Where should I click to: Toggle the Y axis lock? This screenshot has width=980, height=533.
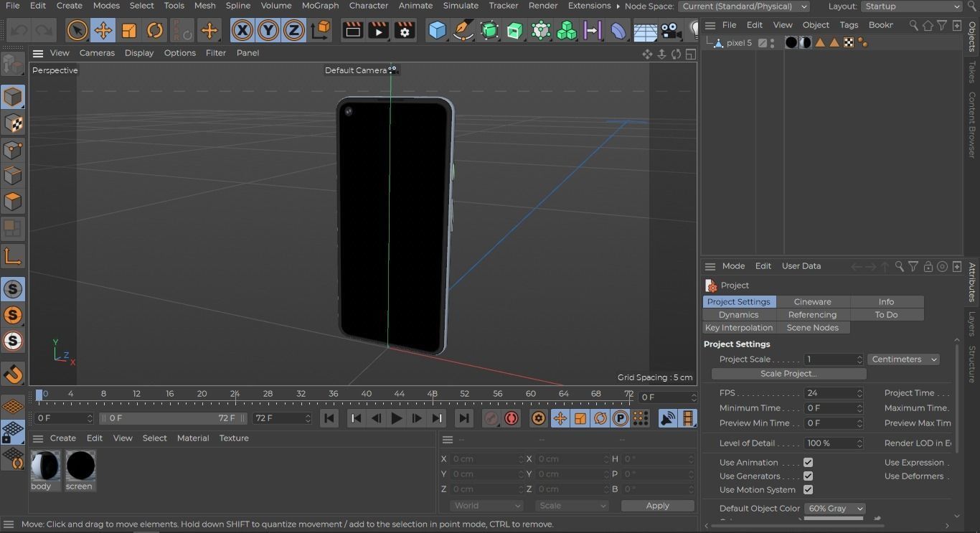[268, 31]
